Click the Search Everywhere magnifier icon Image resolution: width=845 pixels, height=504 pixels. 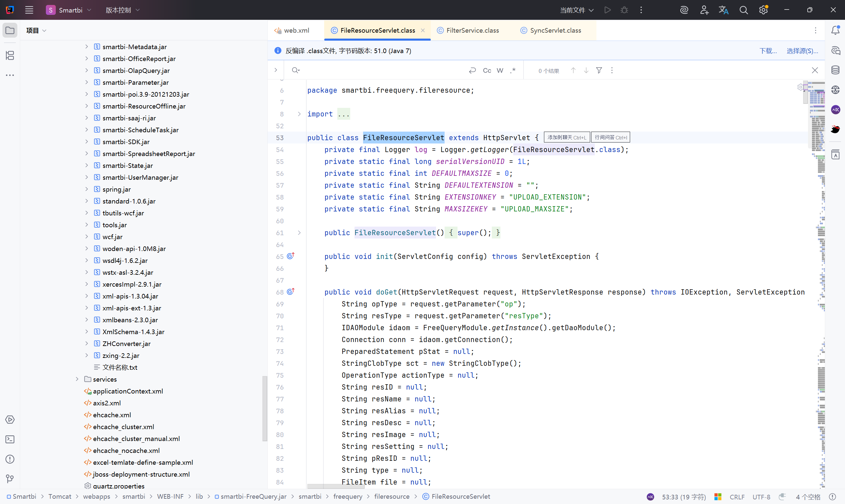pos(743,10)
